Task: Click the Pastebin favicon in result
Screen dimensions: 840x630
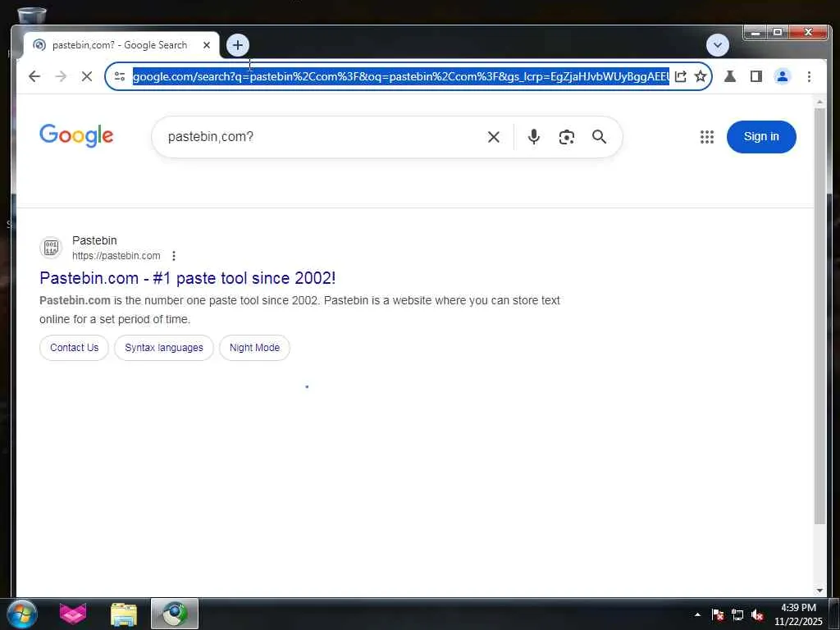Action: tap(52, 248)
